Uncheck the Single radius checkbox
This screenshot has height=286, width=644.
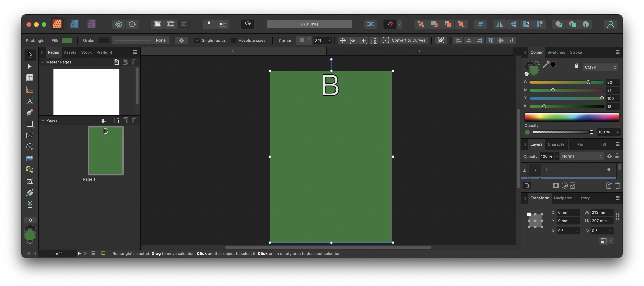(x=197, y=40)
